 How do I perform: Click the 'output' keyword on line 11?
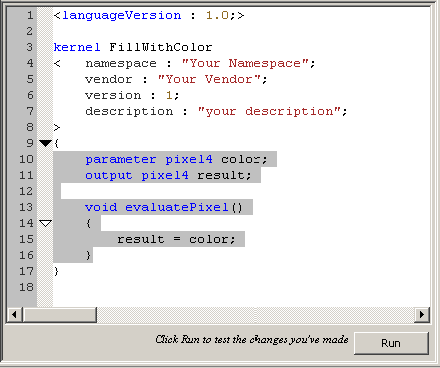coord(109,175)
